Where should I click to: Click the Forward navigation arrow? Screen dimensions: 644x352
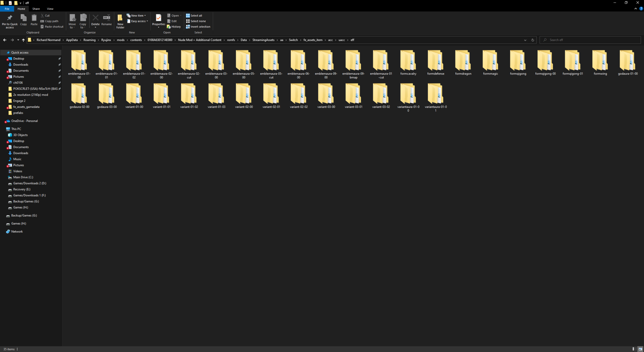click(x=12, y=40)
